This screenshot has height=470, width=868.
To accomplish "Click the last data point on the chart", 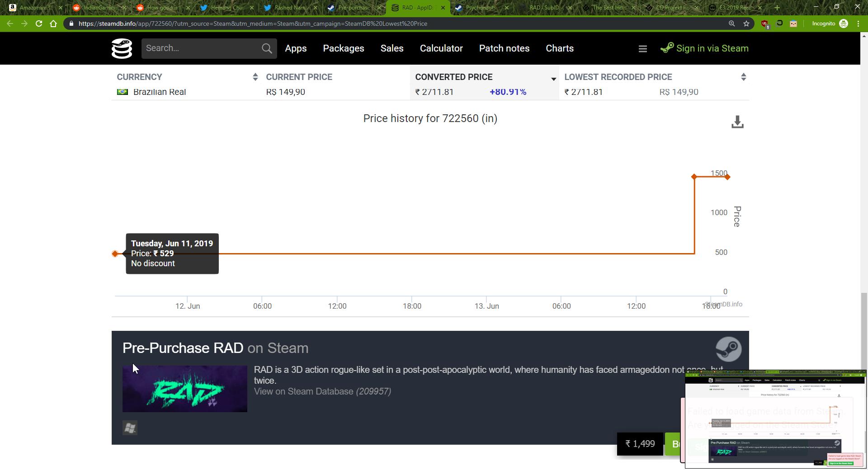I will [x=727, y=177].
